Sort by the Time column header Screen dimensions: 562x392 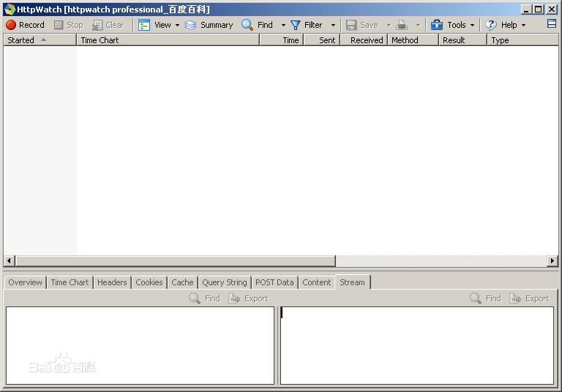pyautogui.click(x=281, y=40)
